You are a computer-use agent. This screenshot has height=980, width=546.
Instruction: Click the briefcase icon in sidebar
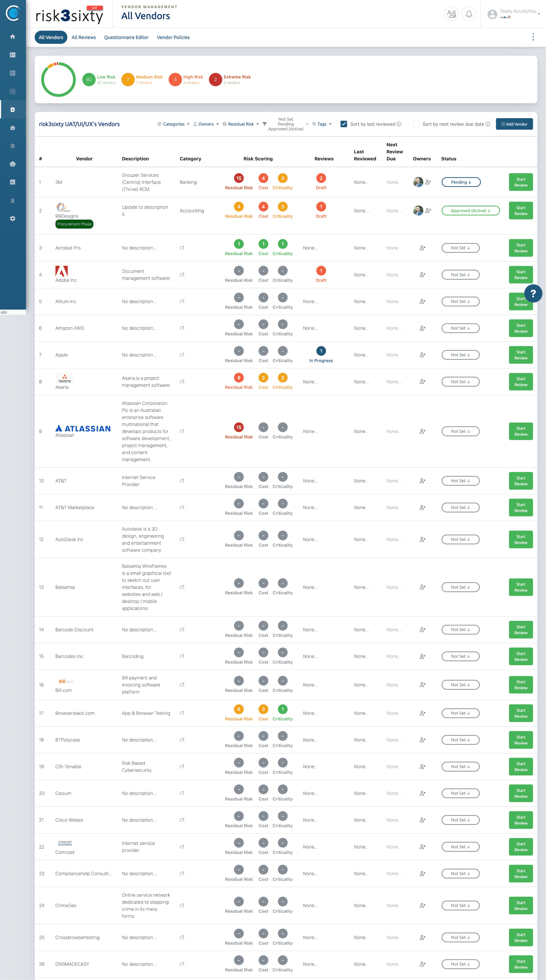click(13, 128)
